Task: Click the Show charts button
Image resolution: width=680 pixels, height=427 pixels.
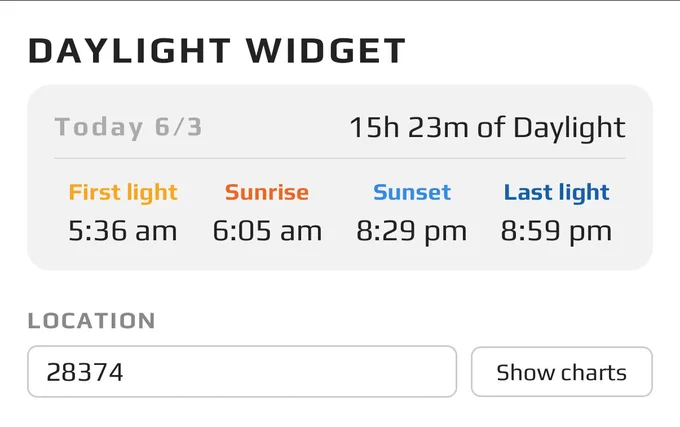Action: click(562, 372)
